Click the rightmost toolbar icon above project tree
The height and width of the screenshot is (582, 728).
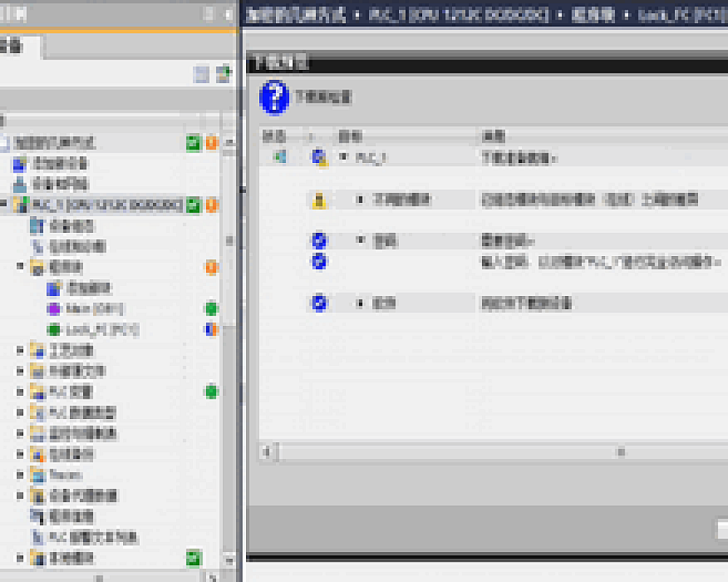(224, 73)
